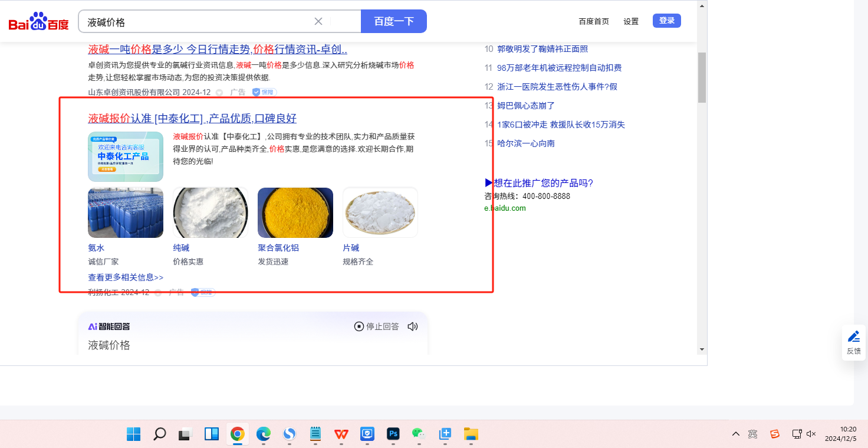Image resolution: width=868 pixels, height=448 pixels.
Task: Click the page scrollbar down arrow
Action: click(x=702, y=349)
